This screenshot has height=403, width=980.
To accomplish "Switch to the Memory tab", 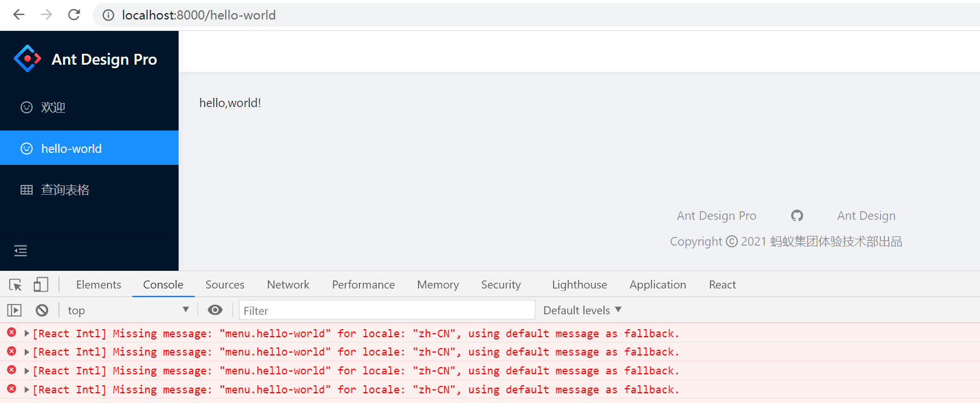I will point(438,285).
